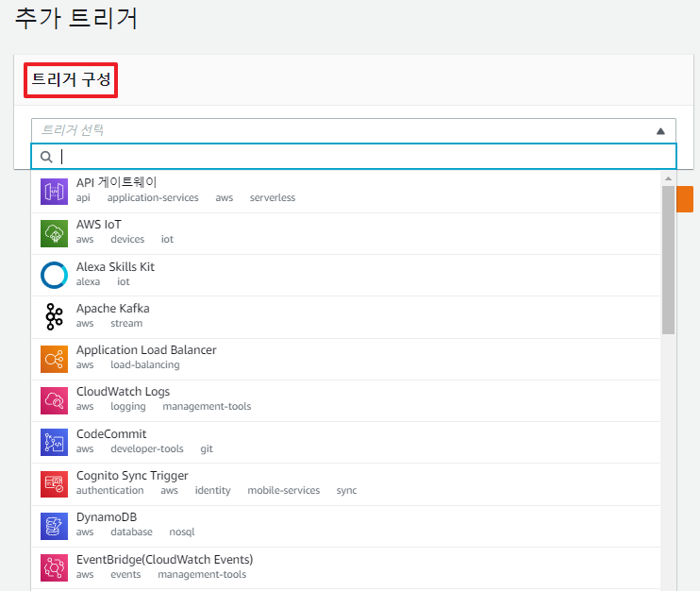
Task: Click the 'developer-tools' tag text
Action: point(147,448)
